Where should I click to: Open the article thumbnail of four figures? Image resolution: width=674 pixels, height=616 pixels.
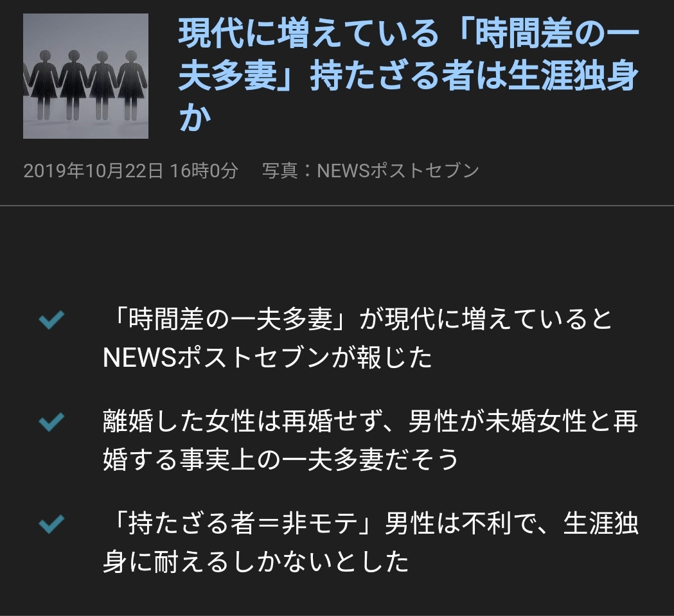[x=85, y=76]
